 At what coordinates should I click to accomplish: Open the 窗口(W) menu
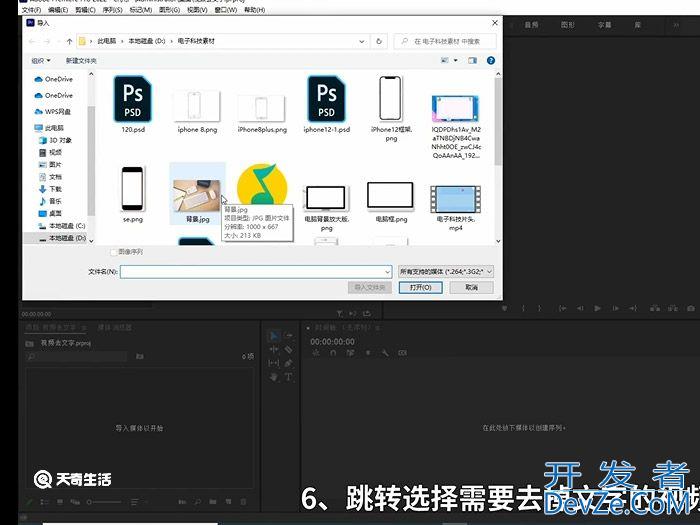[x=225, y=10]
